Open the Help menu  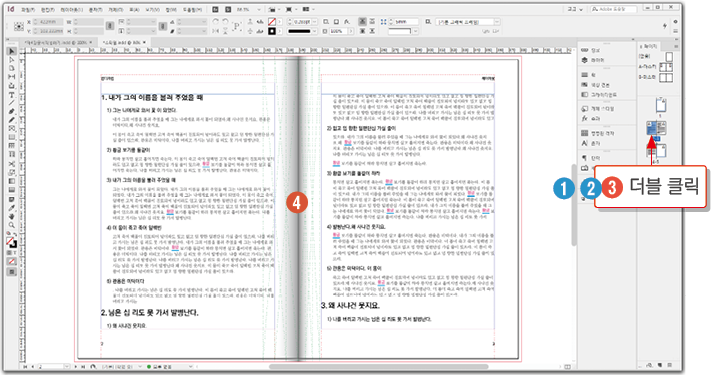(x=192, y=10)
